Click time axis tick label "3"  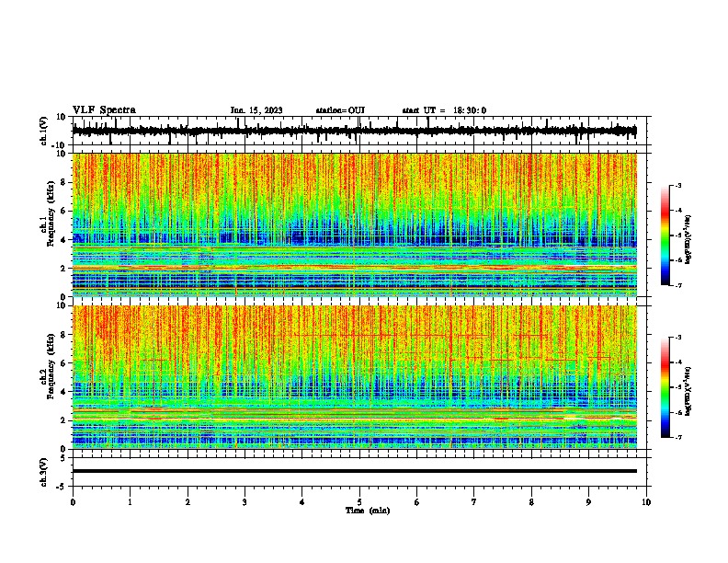[x=245, y=502]
